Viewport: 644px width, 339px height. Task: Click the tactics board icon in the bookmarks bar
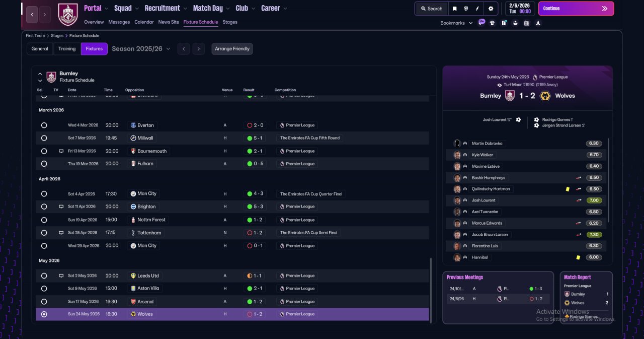pyautogui.click(x=504, y=23)
